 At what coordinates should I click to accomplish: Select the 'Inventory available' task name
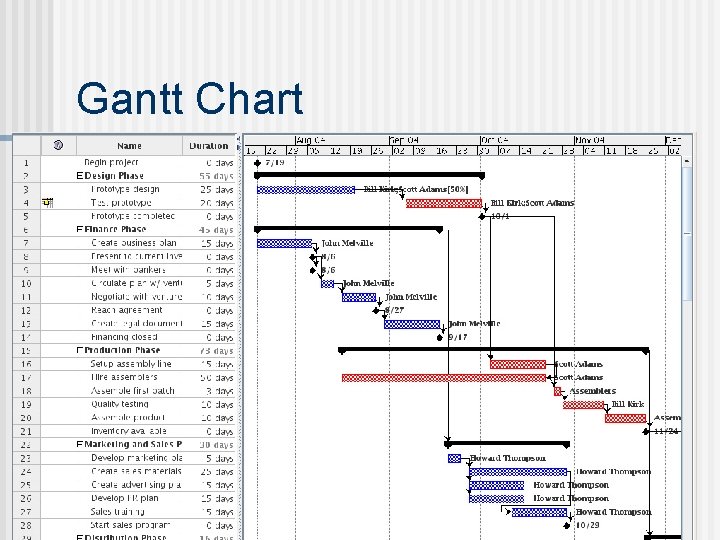129,431
